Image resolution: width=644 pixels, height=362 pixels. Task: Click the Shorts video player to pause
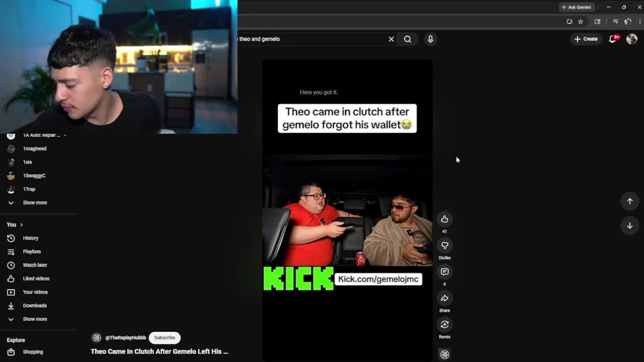[x=347, y=210]
